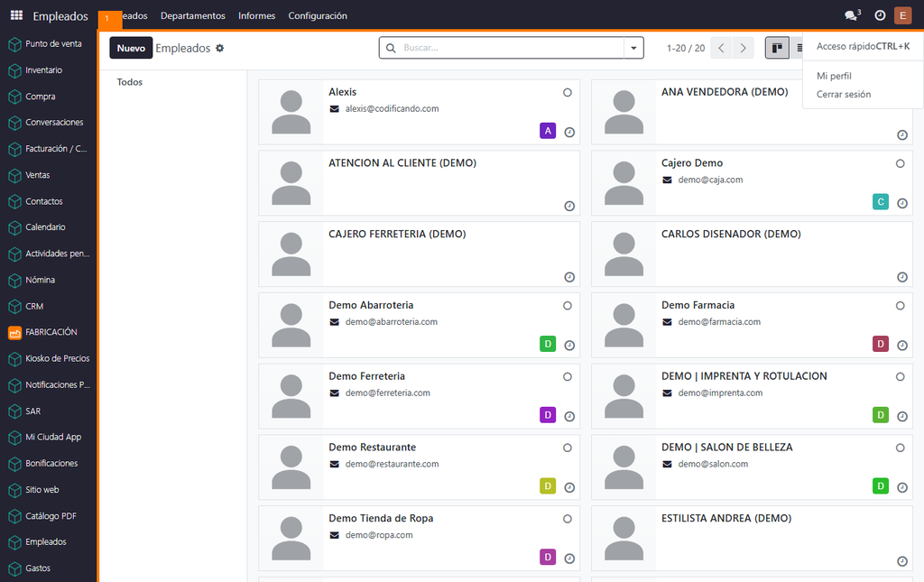
Task: Expand the search options dropdown arrow
Action: pyautogui.click(x=633, y=48)
